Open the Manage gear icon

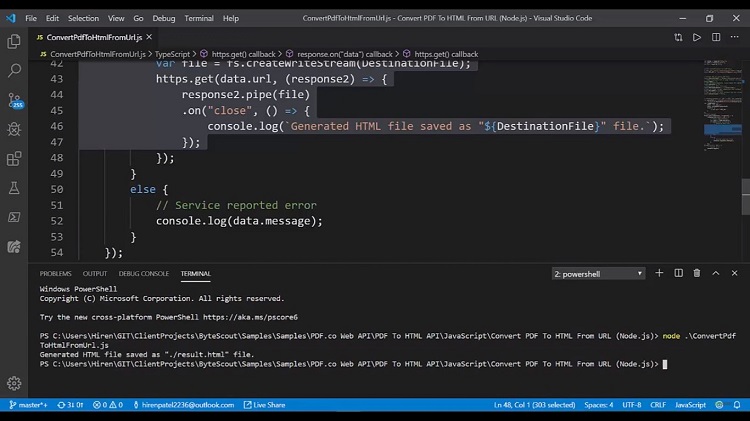[14, 383]
